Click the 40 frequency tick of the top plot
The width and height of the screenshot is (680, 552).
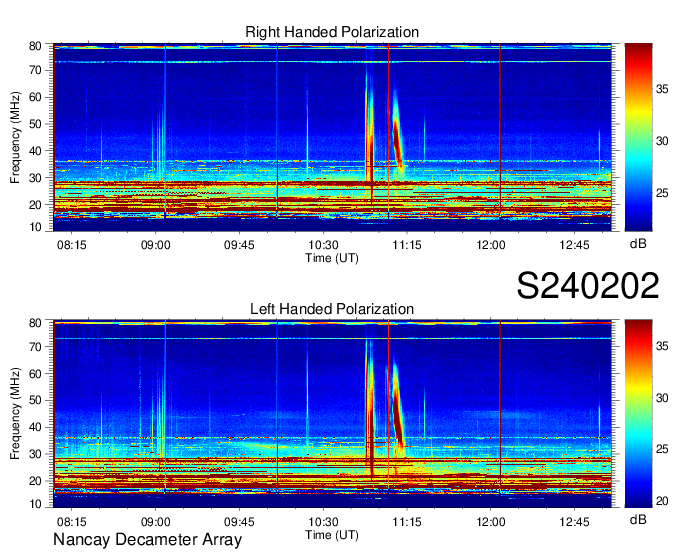35,151
